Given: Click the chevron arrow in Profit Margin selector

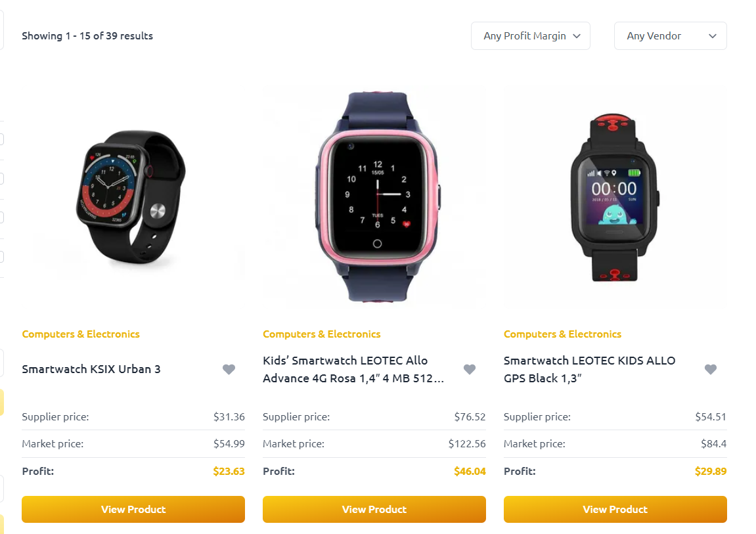Looking at the screenshot, I should tap(576, 36).
